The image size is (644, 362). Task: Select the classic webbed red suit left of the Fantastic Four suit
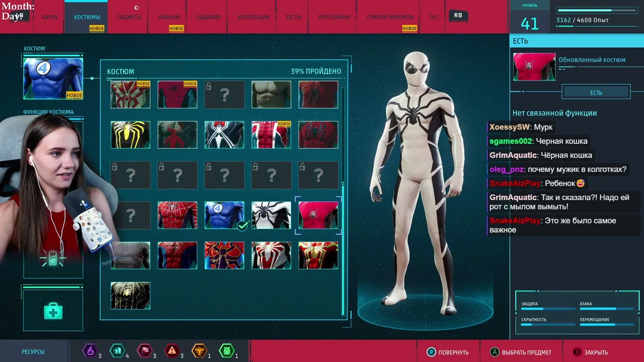coord(177,215)
